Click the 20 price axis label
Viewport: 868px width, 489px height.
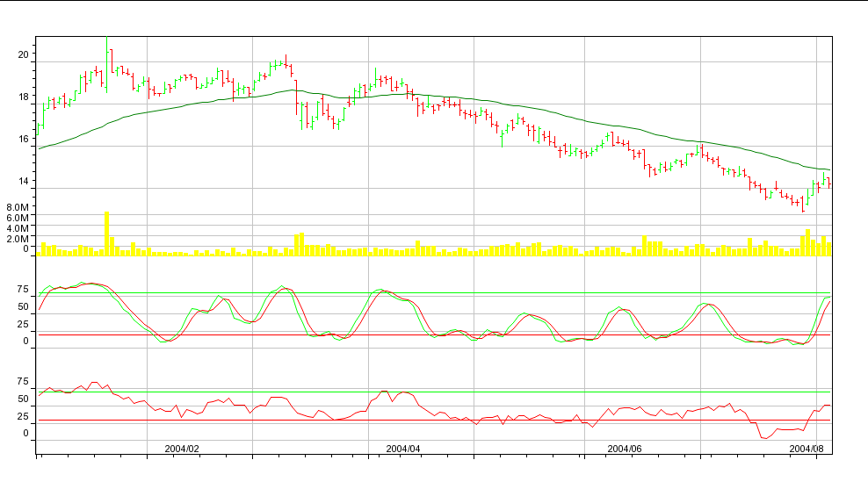pyautogui.click(x=24, y=54)
